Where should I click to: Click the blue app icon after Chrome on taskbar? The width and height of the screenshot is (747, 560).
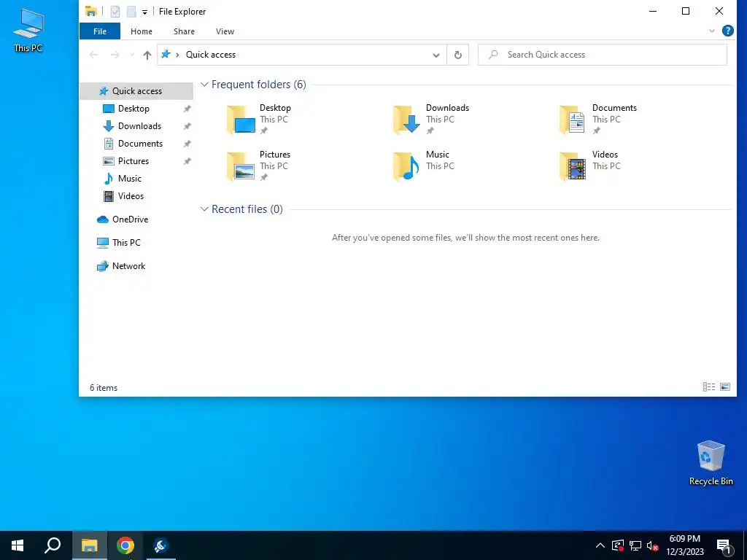point(161,545)
